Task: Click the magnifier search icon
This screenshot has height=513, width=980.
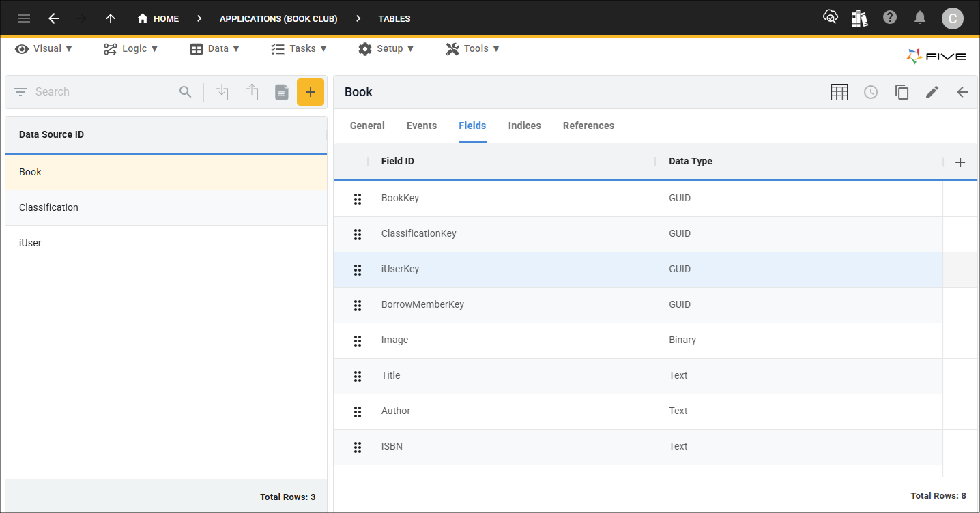Action: click(x=186, y=92)
